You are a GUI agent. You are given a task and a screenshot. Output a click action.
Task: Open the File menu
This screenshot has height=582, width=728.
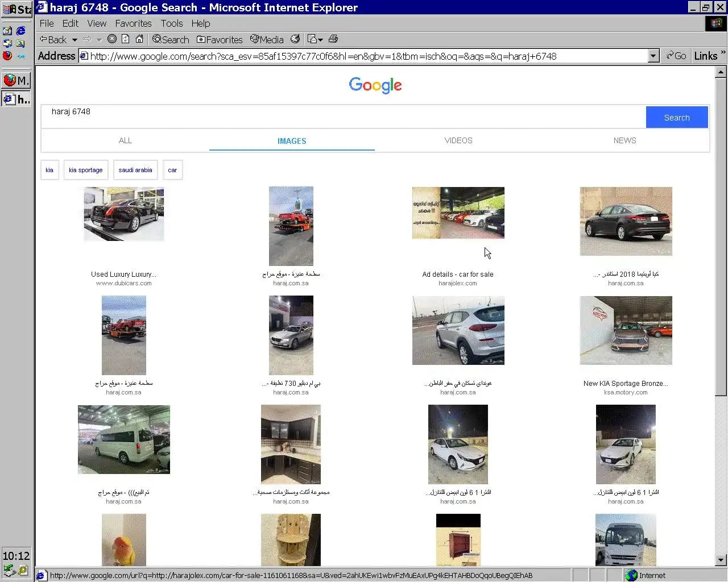click(47, 23)
